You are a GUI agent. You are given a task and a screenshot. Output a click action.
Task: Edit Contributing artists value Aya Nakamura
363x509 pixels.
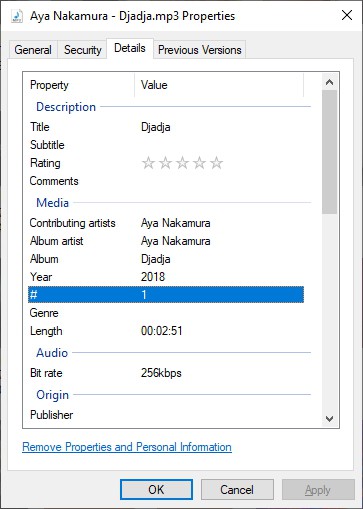(x=175, y=223)
